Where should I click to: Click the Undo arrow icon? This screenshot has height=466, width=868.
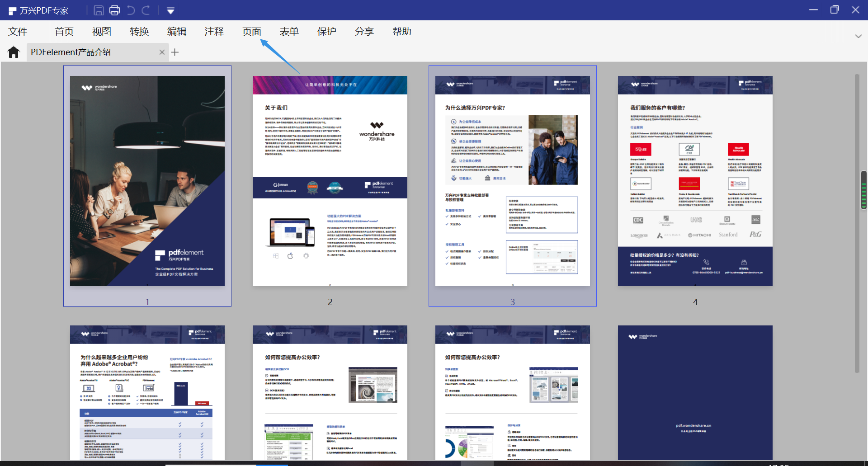click(x=131, y=9)
